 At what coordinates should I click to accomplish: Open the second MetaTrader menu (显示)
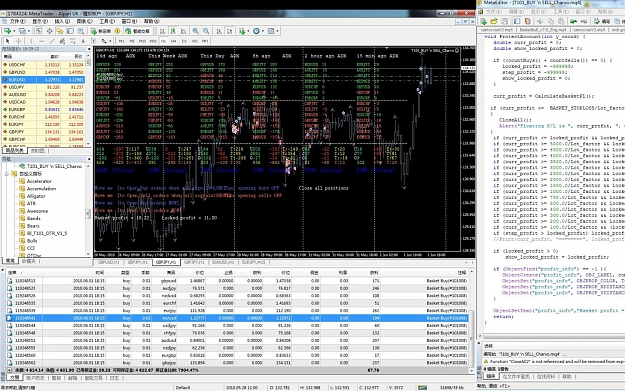click(x=40, y=21)
